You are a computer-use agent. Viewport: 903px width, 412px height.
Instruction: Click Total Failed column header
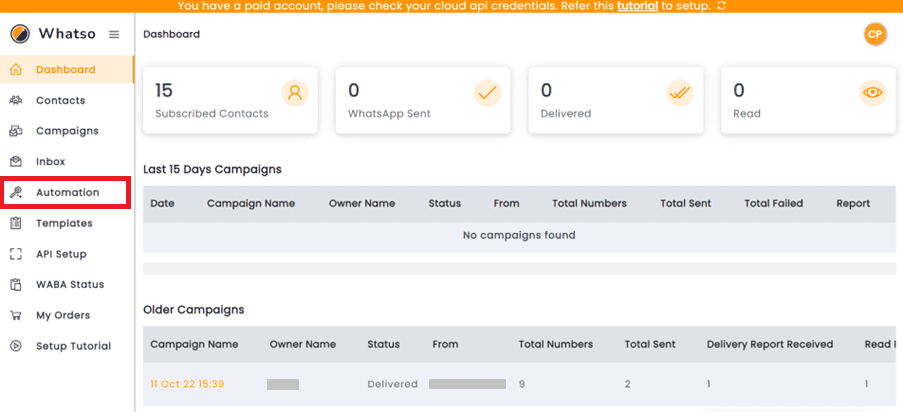point(773,203)
